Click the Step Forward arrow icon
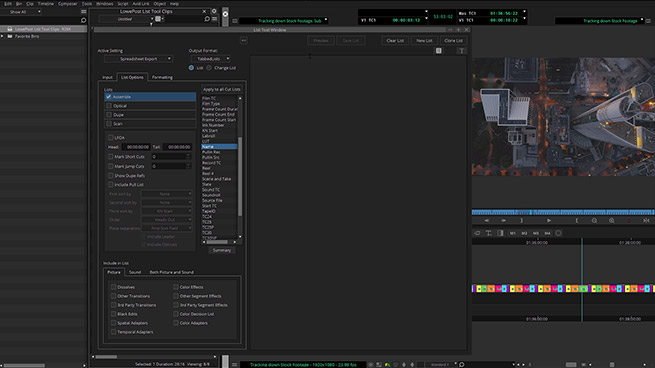 (x=504, y=220)
